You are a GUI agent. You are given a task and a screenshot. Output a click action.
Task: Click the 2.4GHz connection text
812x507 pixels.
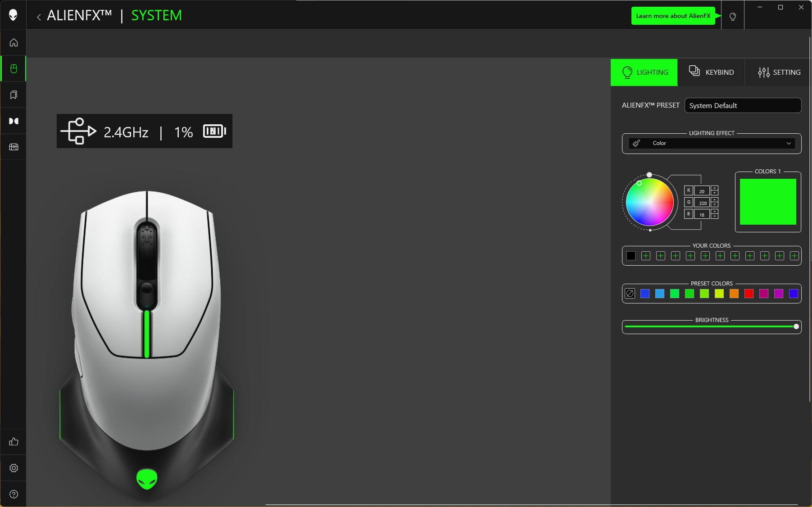(x=126, y=132)
